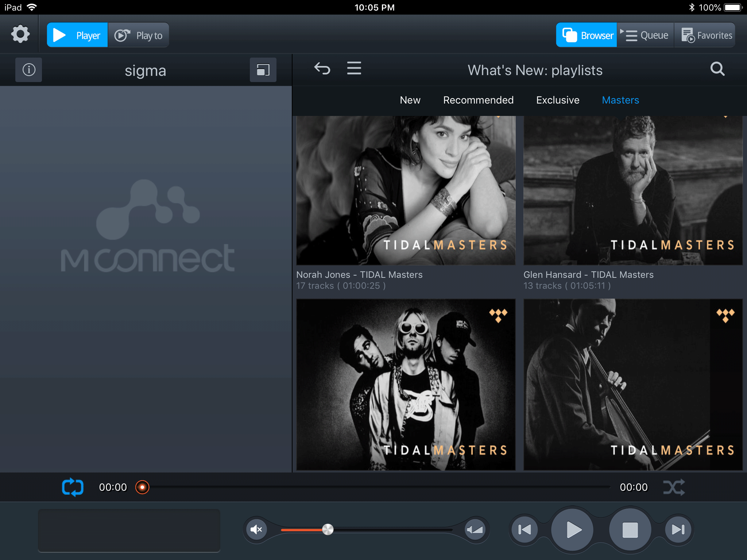Click the volume slider handle
This screenshot has width=747, height=560.
click(328, 529)
